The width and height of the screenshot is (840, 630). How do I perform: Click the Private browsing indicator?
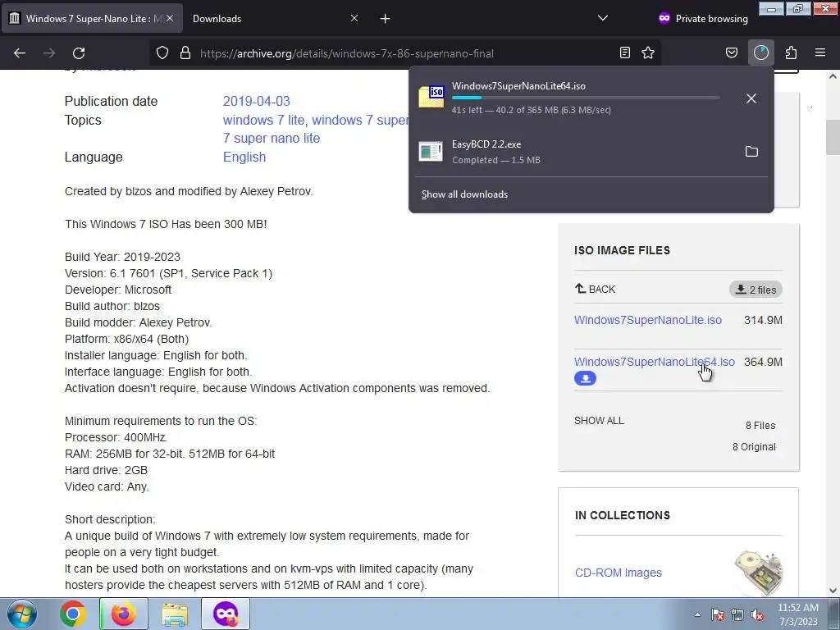pos(703,19)
